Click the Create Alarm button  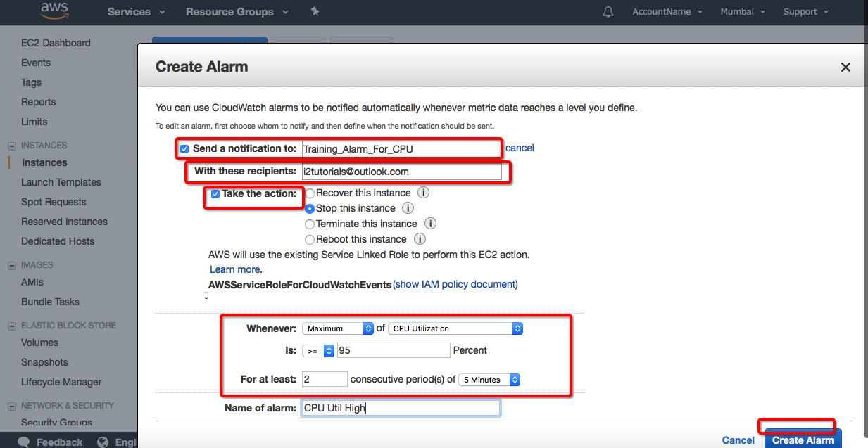click(x=803, y=440)
